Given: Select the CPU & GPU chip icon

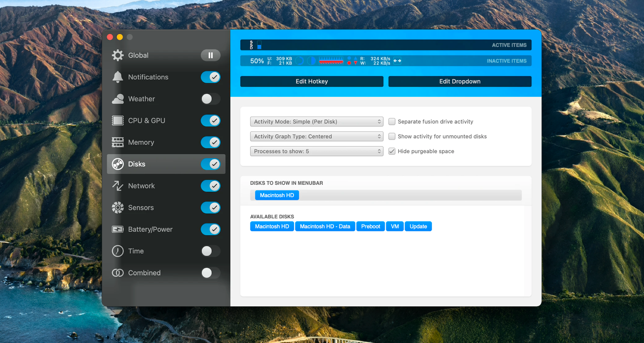Looking at the screenshot, I should [118, 121].
